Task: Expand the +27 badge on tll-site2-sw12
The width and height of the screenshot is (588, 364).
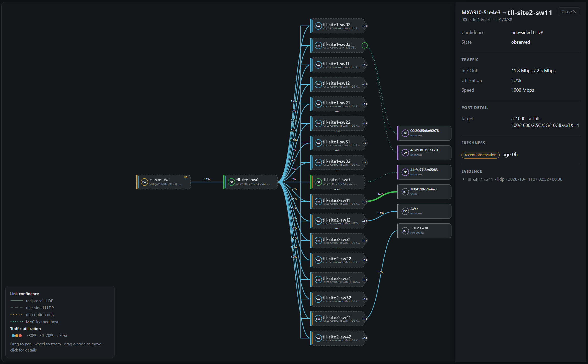Action: pos(365,221)
